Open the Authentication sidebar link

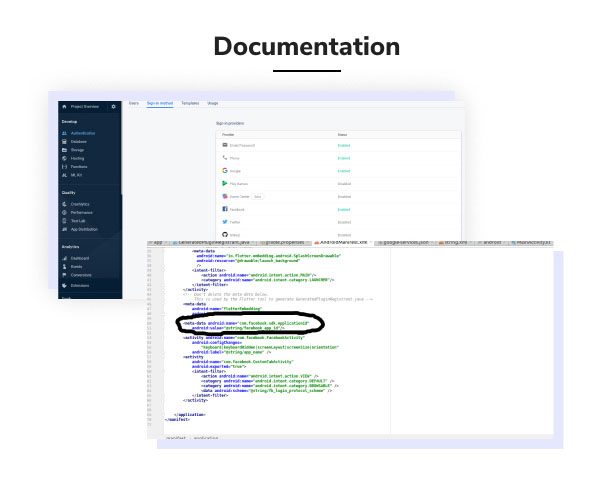click(83, 133)
